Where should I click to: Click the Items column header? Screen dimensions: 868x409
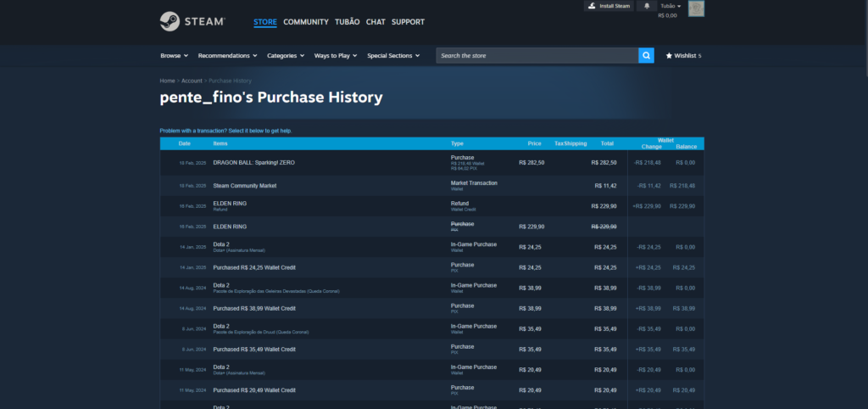coord(220,143)
